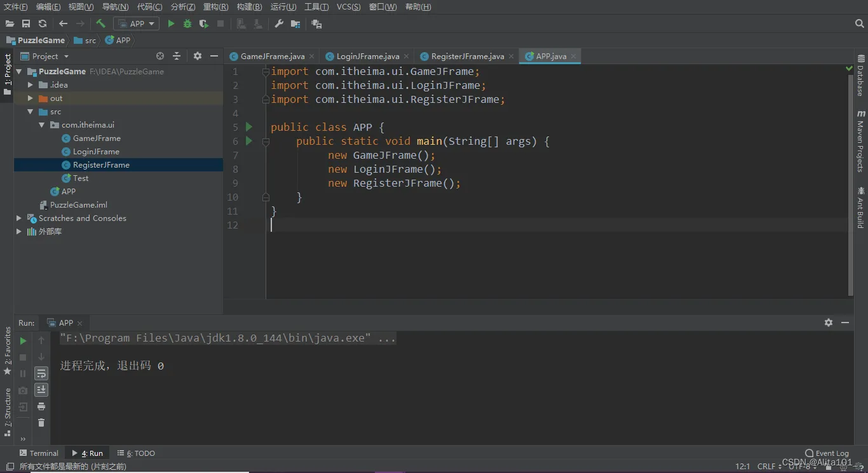The height and width of the screenshot is (473, 868).
Task: Click the src breadcrumb item
Action: pyautogui.click(x=86, y=40)
